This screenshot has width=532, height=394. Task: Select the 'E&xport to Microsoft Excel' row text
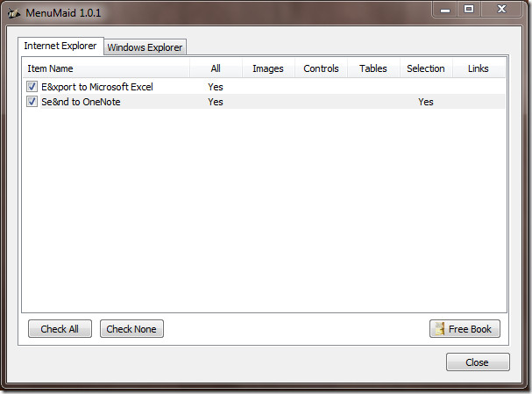pyautogui.click(x=97, y=87)
